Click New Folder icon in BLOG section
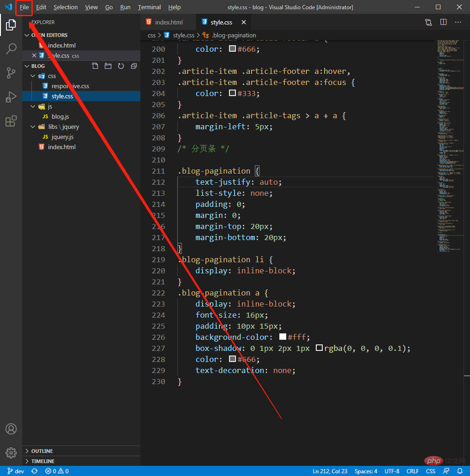 (x=108, y=66)
